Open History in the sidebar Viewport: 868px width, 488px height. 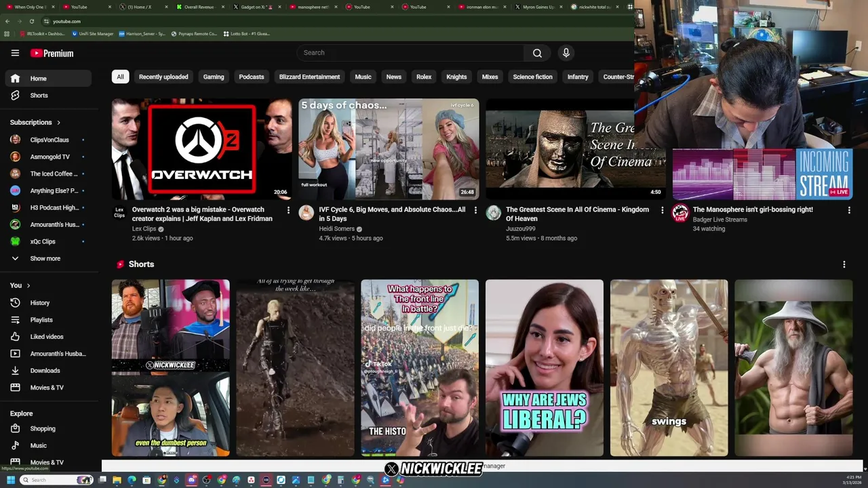48,303
